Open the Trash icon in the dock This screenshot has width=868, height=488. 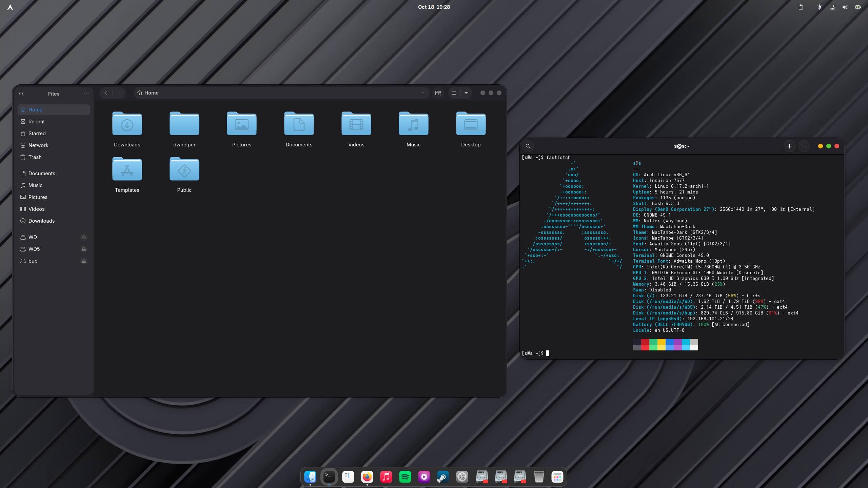tap(539, 477)
